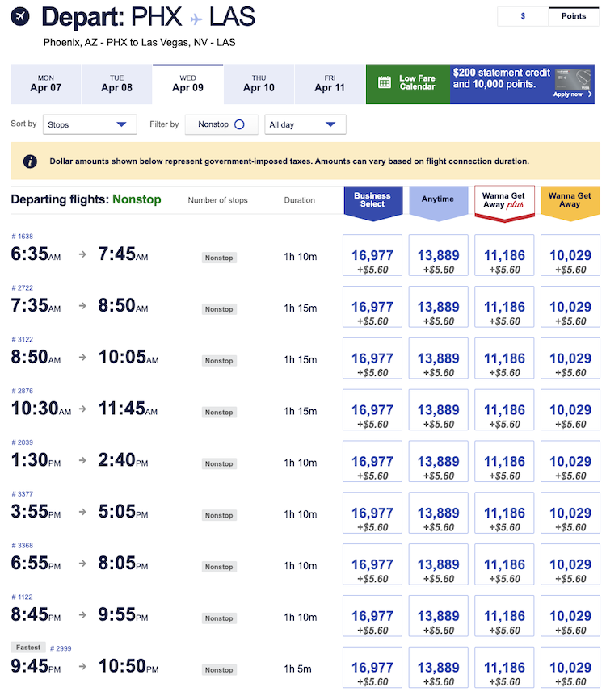The image size is (606, 700).
Task: Select the Thu Apr 10 date tab
Action: click(259, 84)
